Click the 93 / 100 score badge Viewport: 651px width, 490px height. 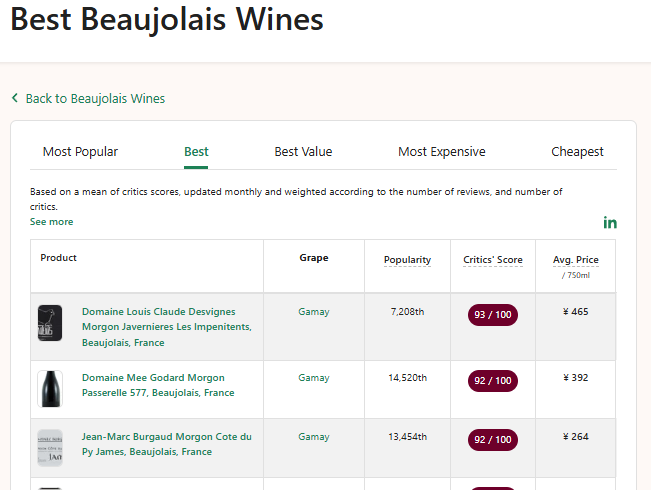[492, 315]
